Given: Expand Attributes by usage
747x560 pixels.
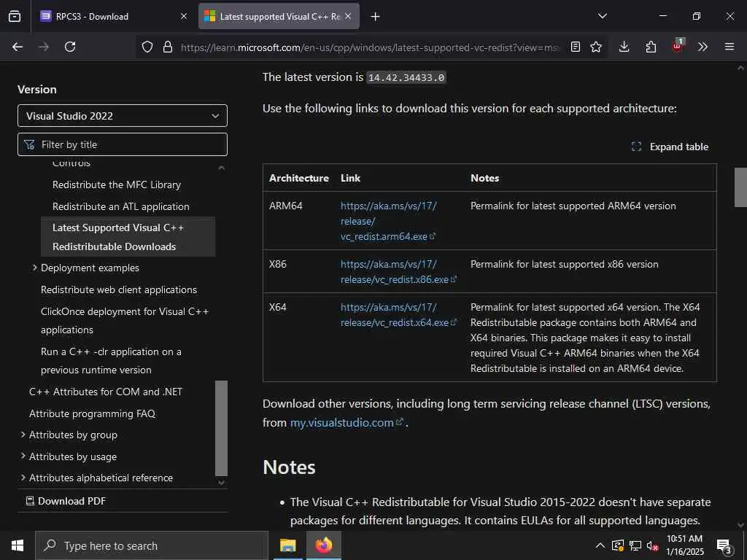Looking at the screenshot, I should (23, 456).
